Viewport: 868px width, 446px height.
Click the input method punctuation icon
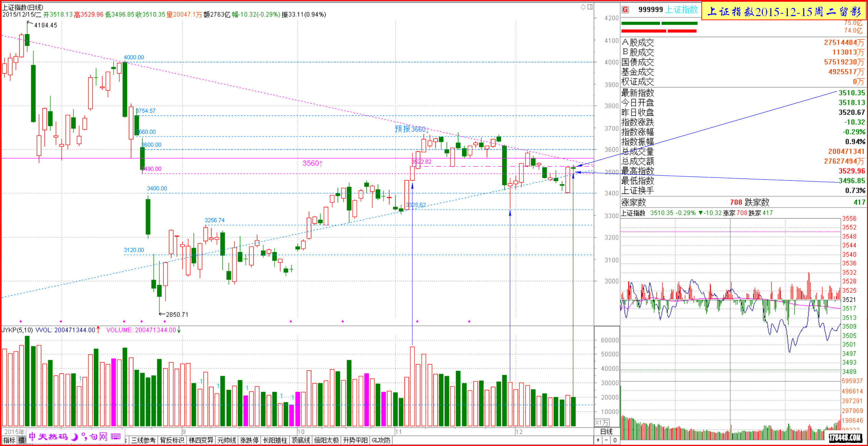[84, 437]
